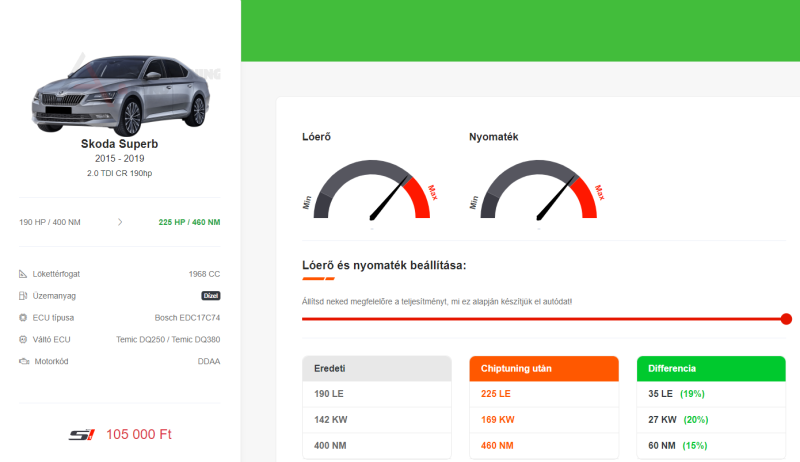The height and width of the screenshot is (462, 800).
Task: Click the 35 LE (19%) difference cell
Action: [711, 394]
